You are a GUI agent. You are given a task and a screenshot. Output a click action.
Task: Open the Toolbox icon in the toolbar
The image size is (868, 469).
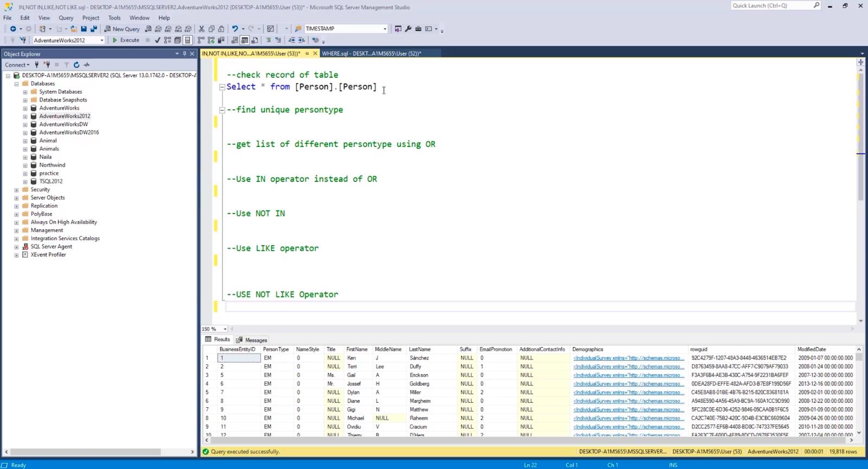coord(418,29)
